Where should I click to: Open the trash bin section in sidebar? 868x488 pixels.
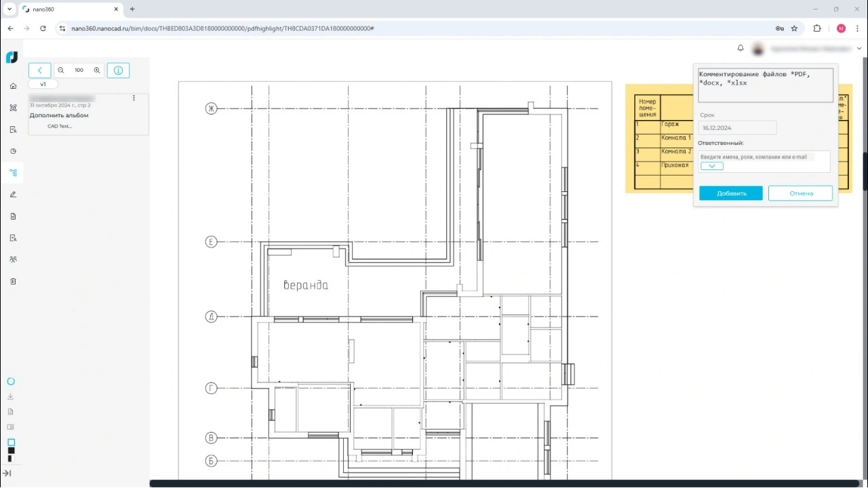[x=13, y=282]
